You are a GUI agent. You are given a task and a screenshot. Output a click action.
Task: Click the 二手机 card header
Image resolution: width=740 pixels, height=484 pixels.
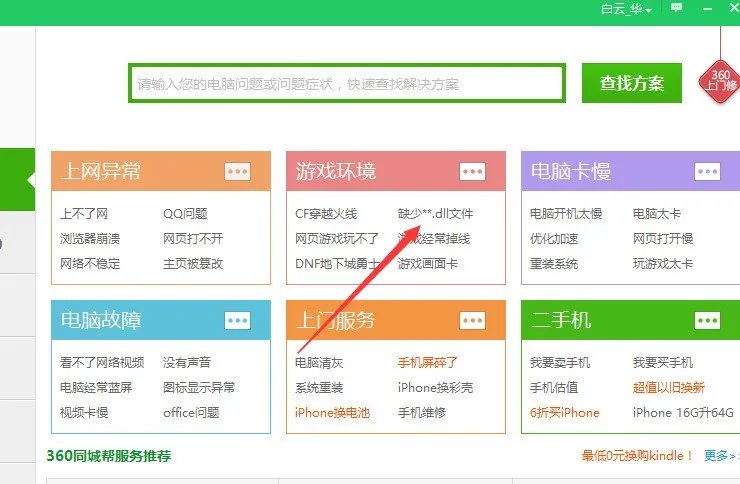tap(631, 320)
